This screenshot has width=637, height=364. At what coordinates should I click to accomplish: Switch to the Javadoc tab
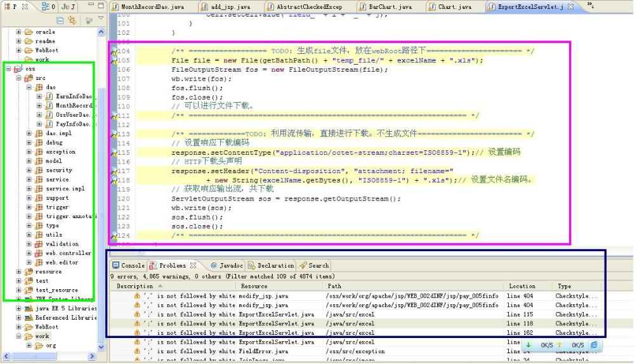[227, 265]
